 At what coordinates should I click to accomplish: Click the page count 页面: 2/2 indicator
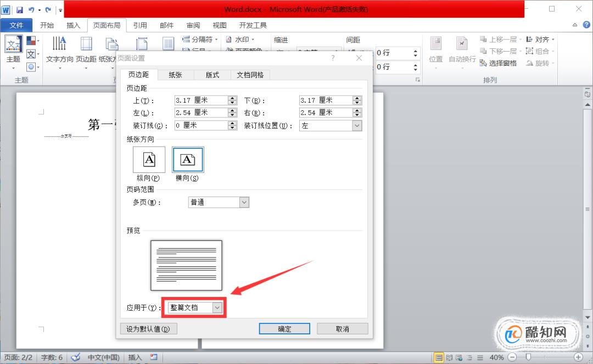pos(18,357)
